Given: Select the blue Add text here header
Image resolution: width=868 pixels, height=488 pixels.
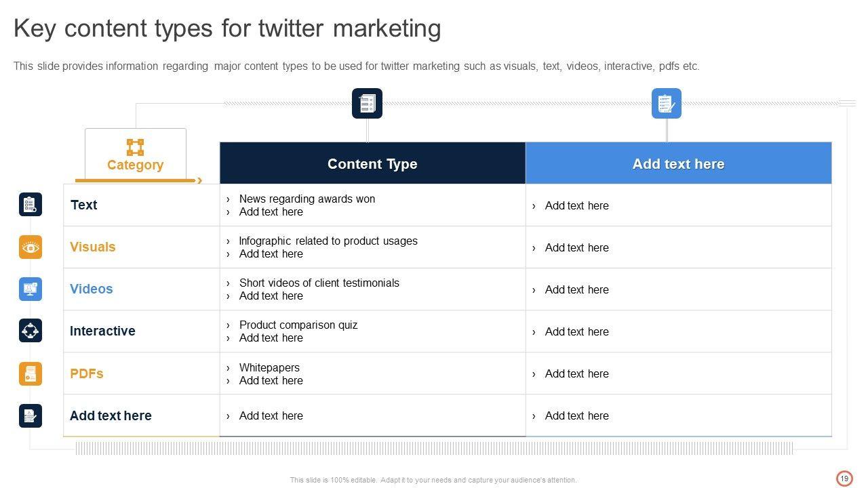Looking at the screenshot, I should pyautogui.click(x=678, y=164).
